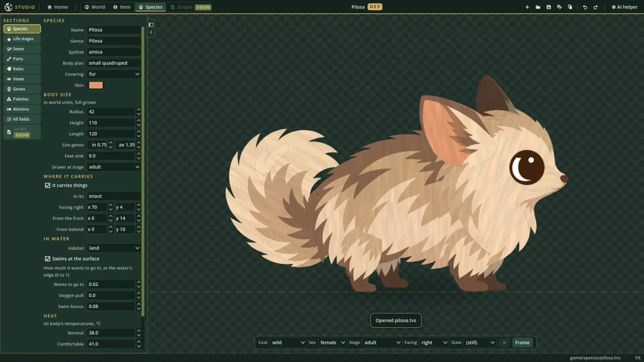Redo the last undone change
Screen dimensions: 644x362
tap(596, 7)
